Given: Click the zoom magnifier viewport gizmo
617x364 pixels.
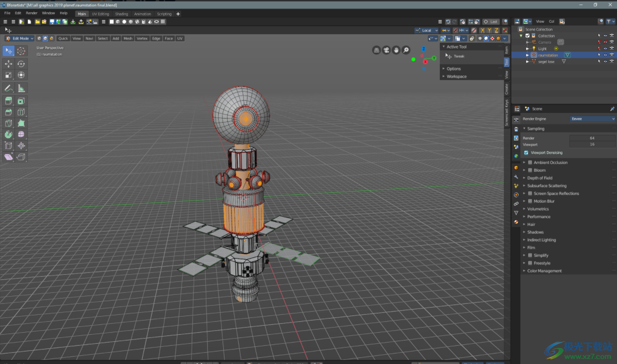Looking at the screenshot, I should pos(406,50).
